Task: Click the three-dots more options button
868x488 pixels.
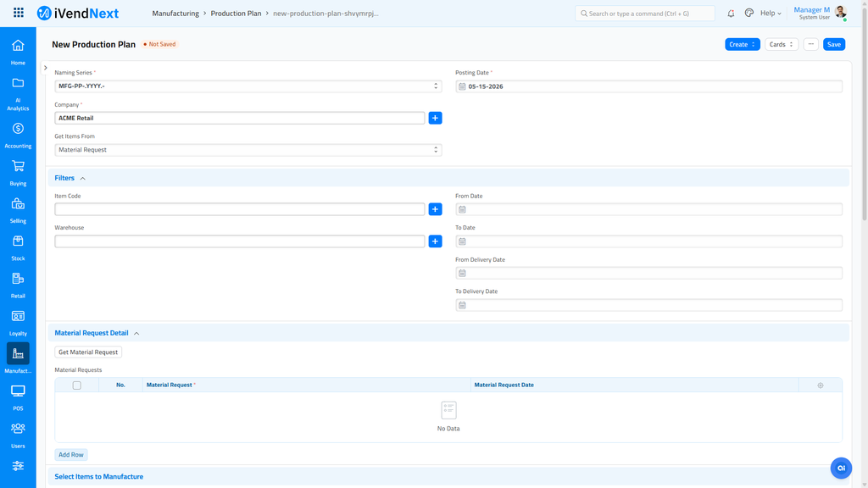Action: [x=811, y=44]
